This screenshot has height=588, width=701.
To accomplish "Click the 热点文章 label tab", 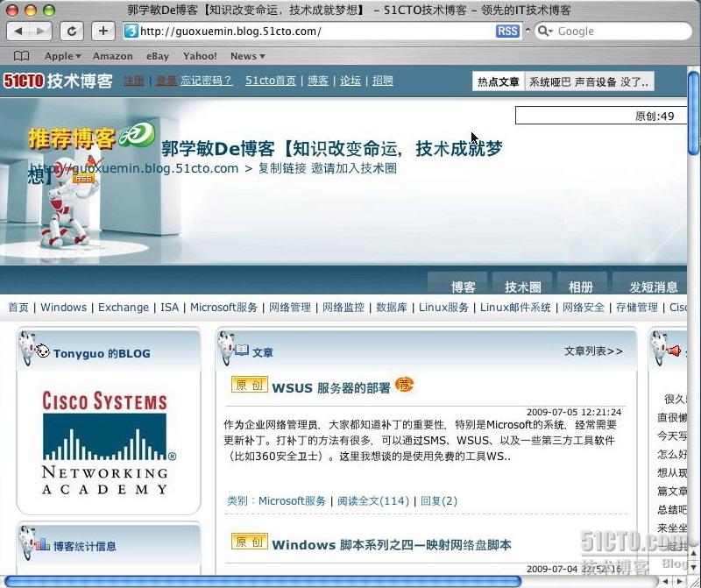I will pos(499,81).
